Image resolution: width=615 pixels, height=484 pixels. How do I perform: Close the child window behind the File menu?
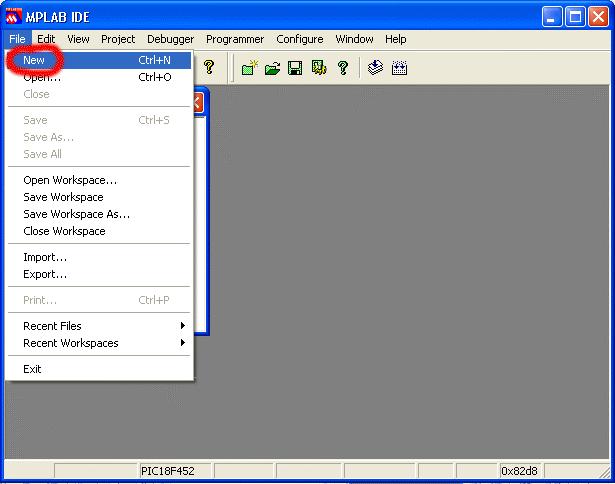click(198, 103)
